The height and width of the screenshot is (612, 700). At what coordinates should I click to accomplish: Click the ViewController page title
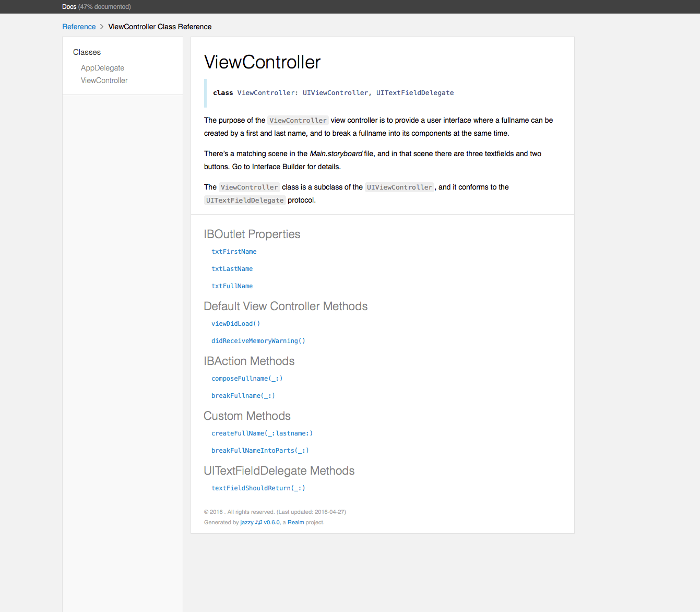[x=262, y=62]
